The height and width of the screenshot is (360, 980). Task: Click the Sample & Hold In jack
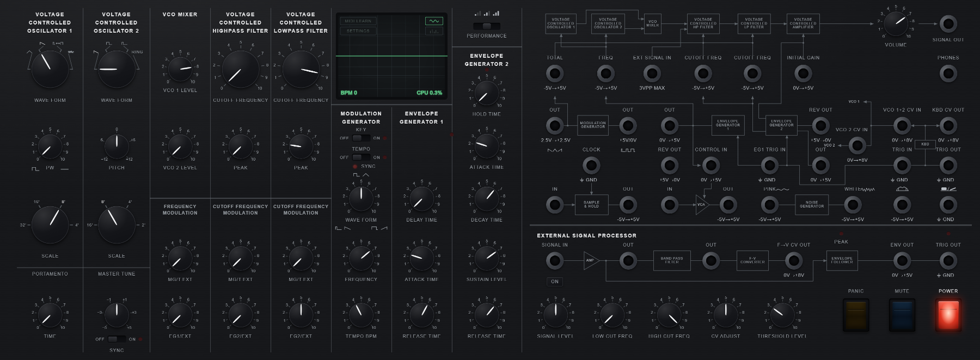pos(555,205)
